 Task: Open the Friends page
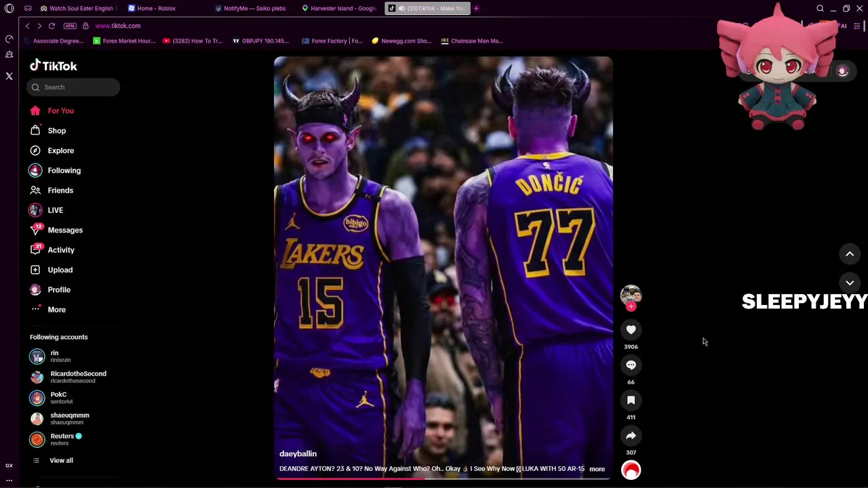click(x=52, y=190)
